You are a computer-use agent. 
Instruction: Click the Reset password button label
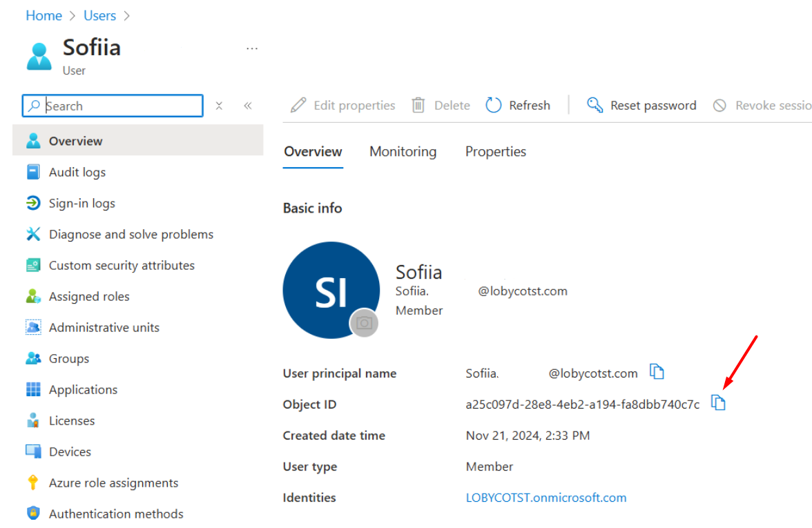coord(653,106)
